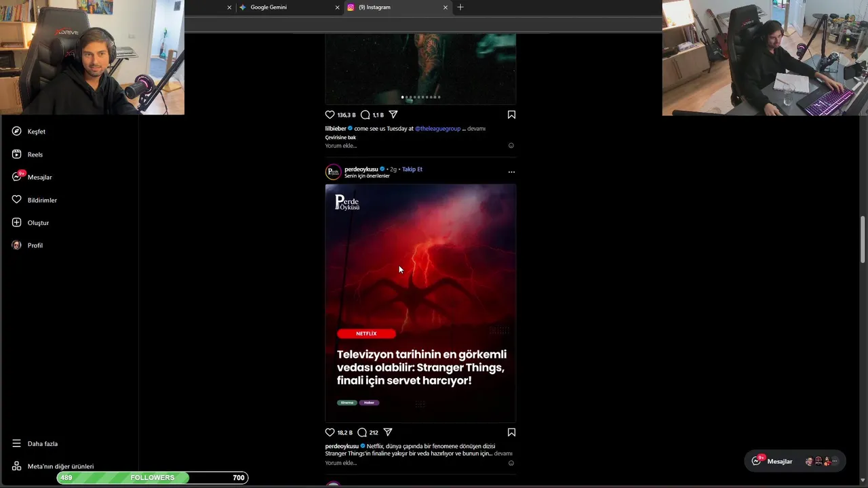Open Reels icon in sidebar
This screenshot has height=488, width=868.
pos(16,155)
